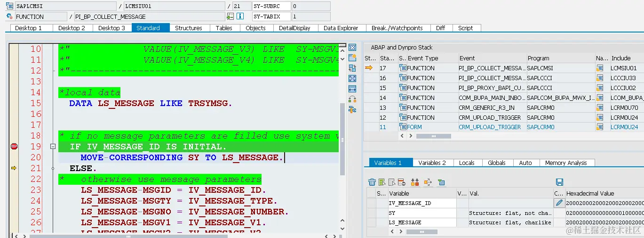Click the blue save diskette icon
Viewport: 644px width, 238px height.
[559, 182]
